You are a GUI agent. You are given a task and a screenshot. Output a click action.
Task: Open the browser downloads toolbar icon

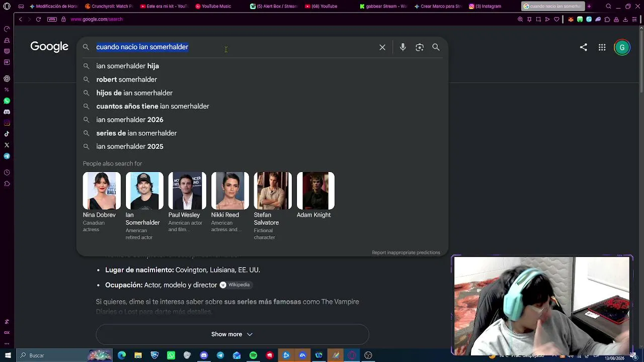pyautogui.click(x=625, y=19)
